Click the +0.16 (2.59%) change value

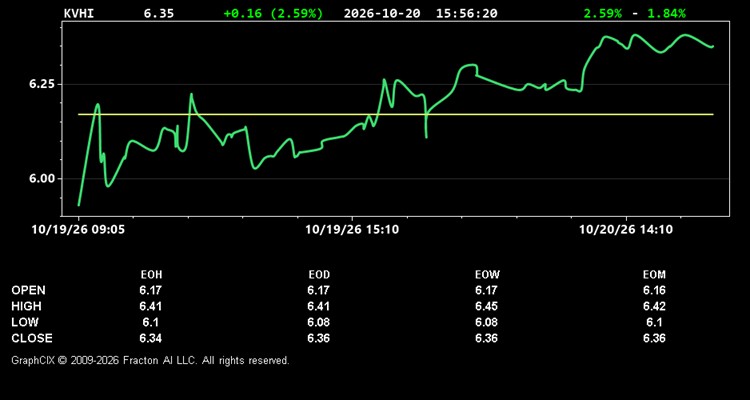(273, 13)
